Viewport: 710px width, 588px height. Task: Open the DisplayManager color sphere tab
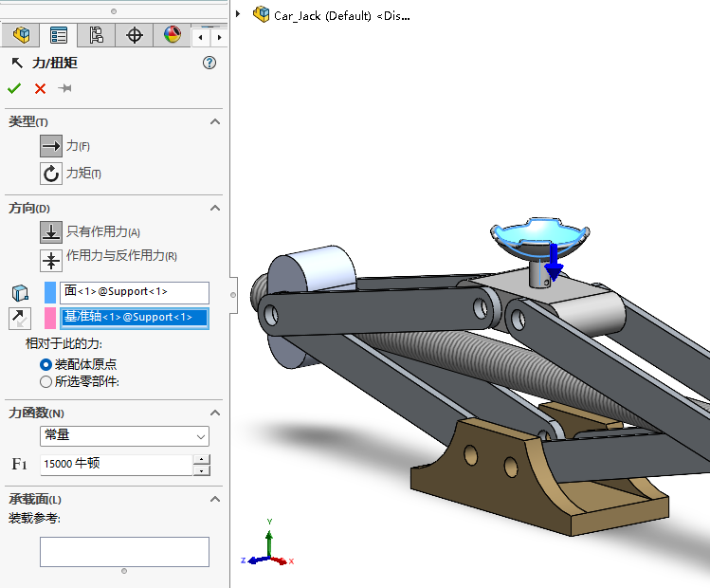[172, 36]
